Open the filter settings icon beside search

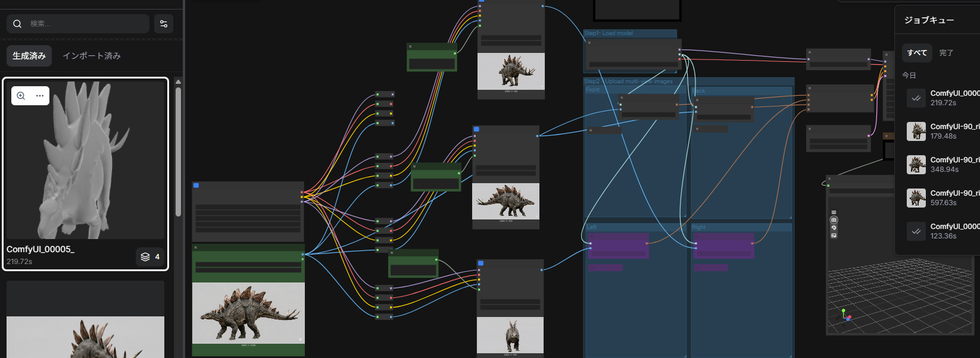tap(164, 24)
